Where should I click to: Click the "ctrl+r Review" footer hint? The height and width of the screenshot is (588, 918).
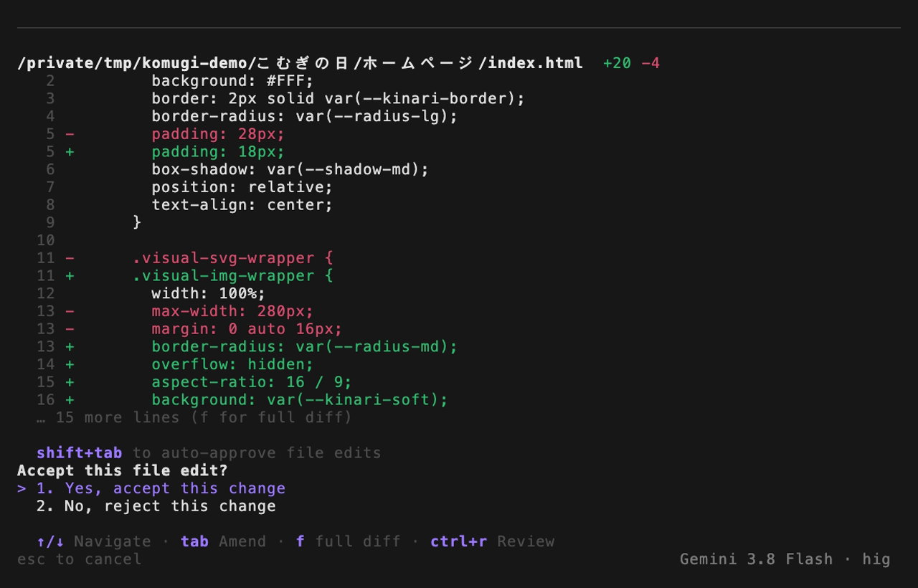pyautogui.click(x=492, y=541)
